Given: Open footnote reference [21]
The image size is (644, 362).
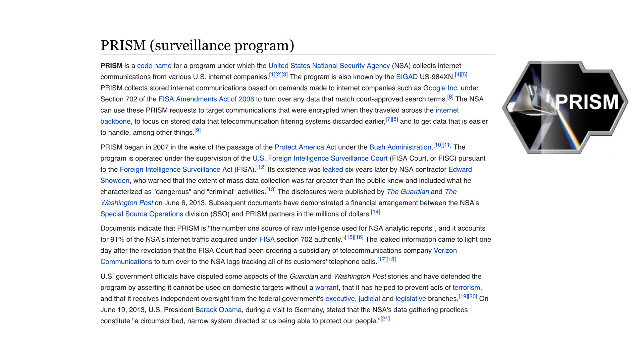Looking at the screenshot, I should pos(385,319).
